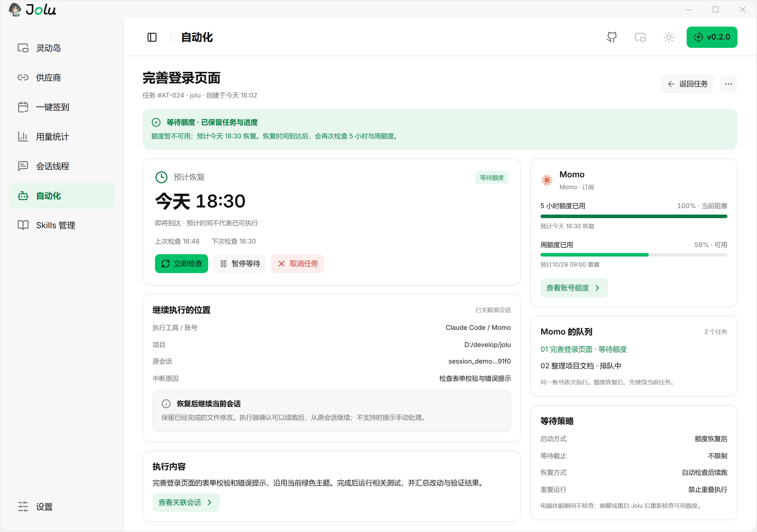Viewport: 757px width, 532px height.
Task: Click the 2 个任务 count label
Action: point(716,332)
